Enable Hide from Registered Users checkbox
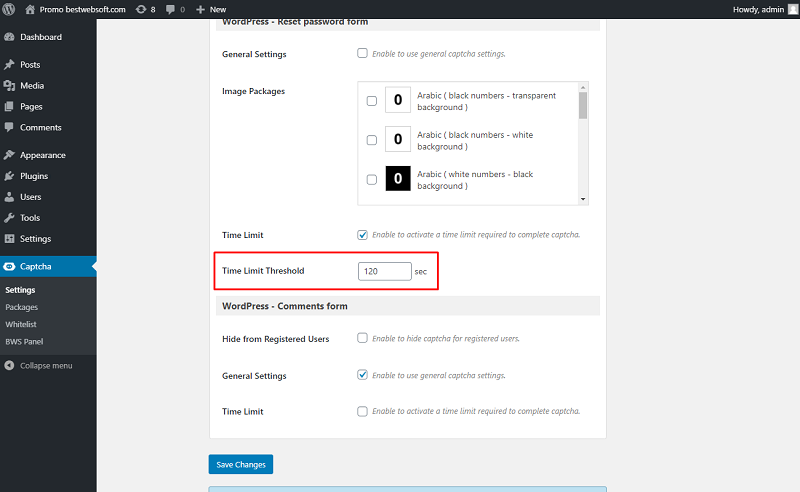This screenshot has height=492, width=800. [362, 338]
